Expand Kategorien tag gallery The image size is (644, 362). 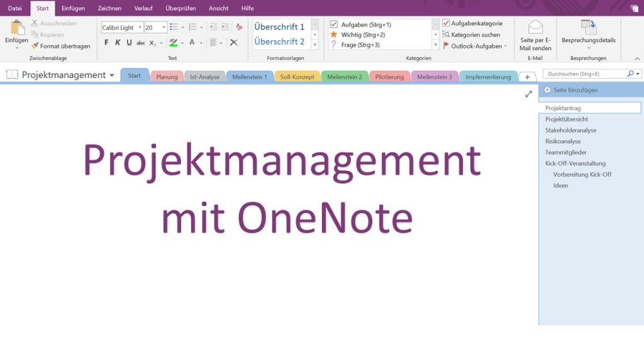coord(436,45)
